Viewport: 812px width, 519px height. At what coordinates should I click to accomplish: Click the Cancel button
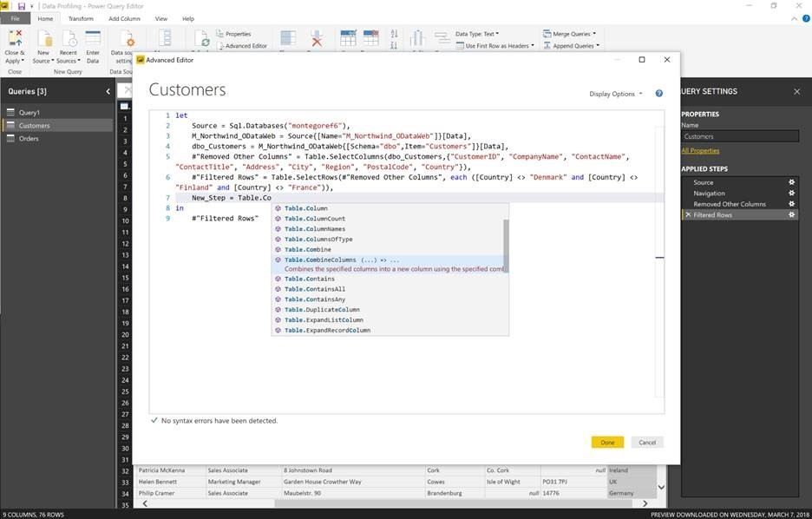click(647, 443)
